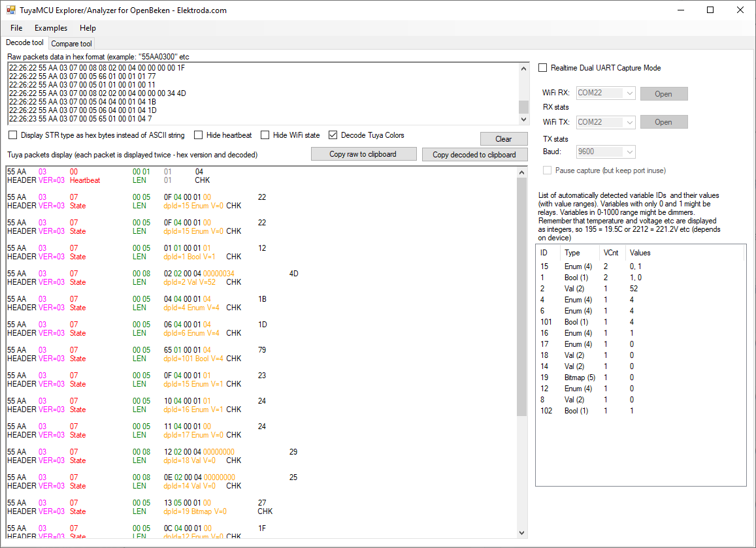
Task: Enable Realtime Dual UART Capture Mode
Action: click(543, 68)
